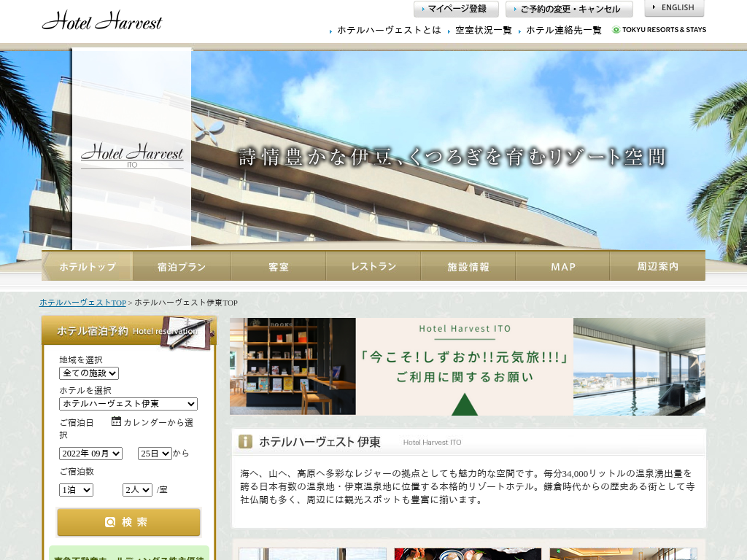
Task: Open the calendar icon for stay date
Action: 116,421
